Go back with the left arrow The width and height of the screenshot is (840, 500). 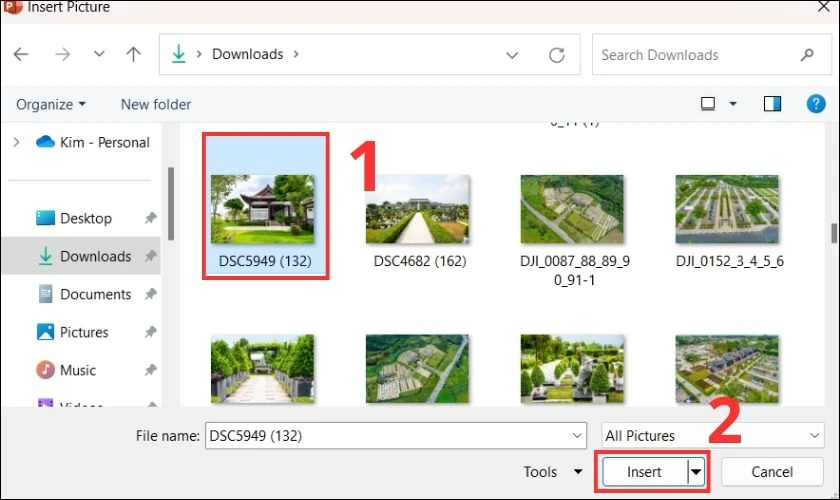click(21, 54)
